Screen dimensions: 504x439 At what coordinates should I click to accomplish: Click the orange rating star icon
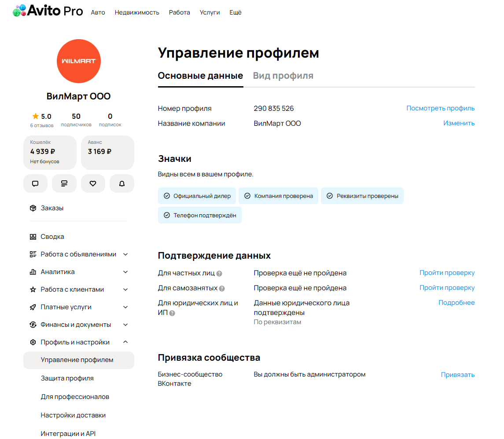click(35, 116)
